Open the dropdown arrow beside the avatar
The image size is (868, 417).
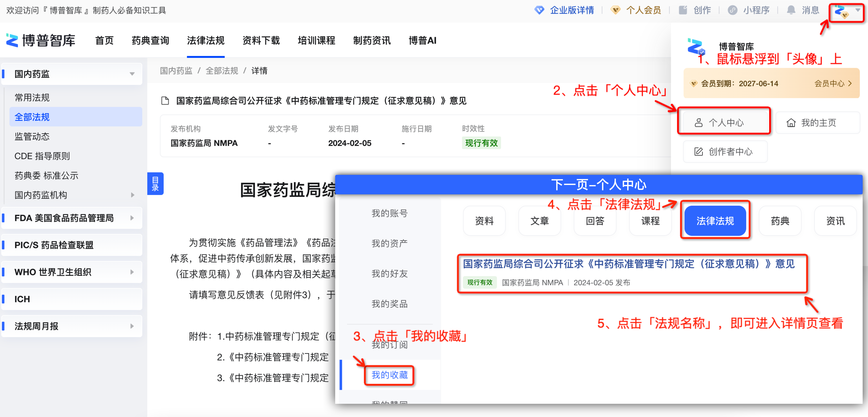point(858,10)
